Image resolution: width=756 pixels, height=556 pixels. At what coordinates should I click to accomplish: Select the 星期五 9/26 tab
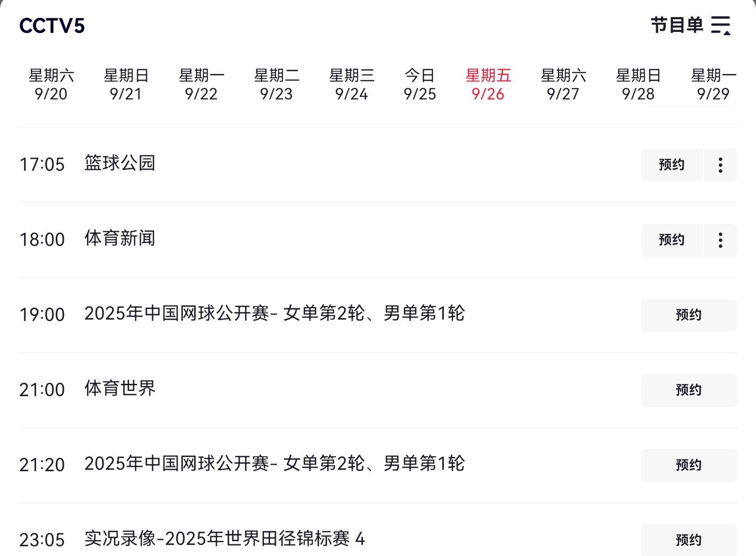(x=488, y=84)
